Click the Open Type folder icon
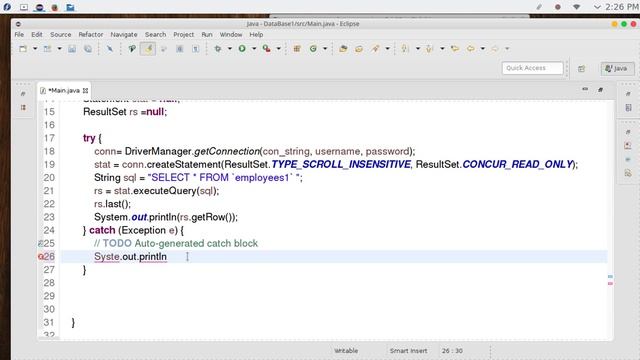The image size is (640, 360). click(x=343, y=49)
